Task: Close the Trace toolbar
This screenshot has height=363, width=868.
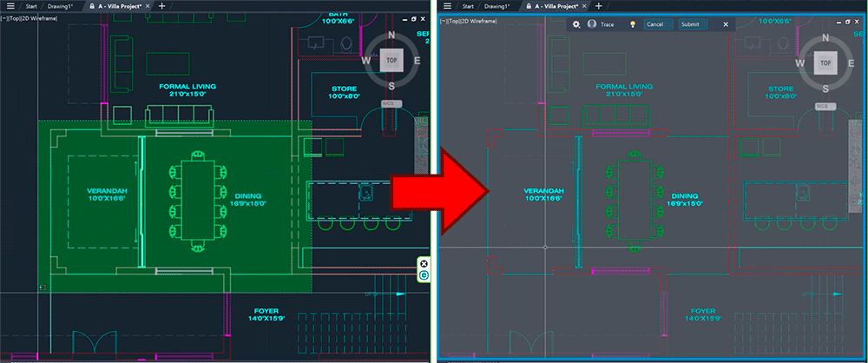Action: 726,24
